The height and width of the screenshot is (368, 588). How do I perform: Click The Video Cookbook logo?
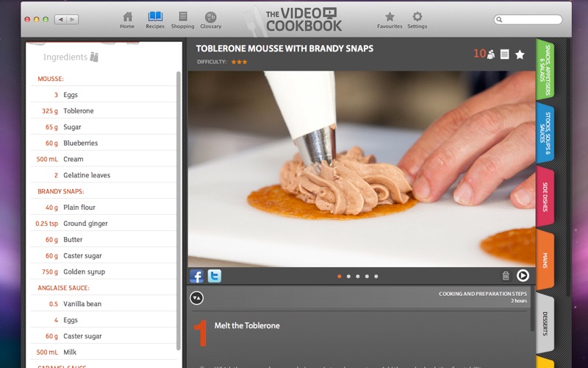304,20
